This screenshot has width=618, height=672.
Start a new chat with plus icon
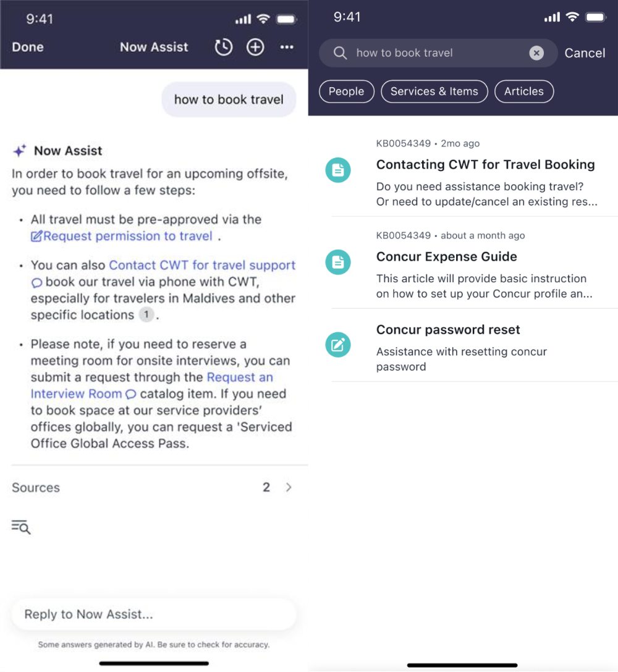(x=255, y=47)
